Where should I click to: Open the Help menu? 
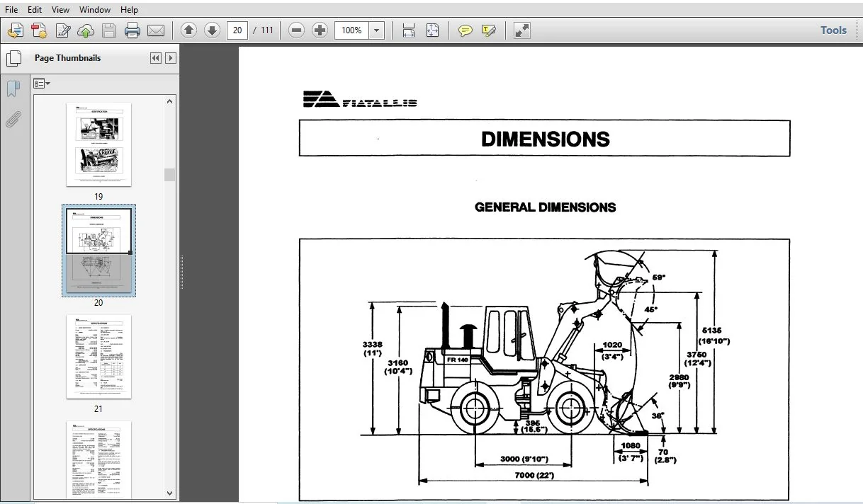tap(129, 10)
